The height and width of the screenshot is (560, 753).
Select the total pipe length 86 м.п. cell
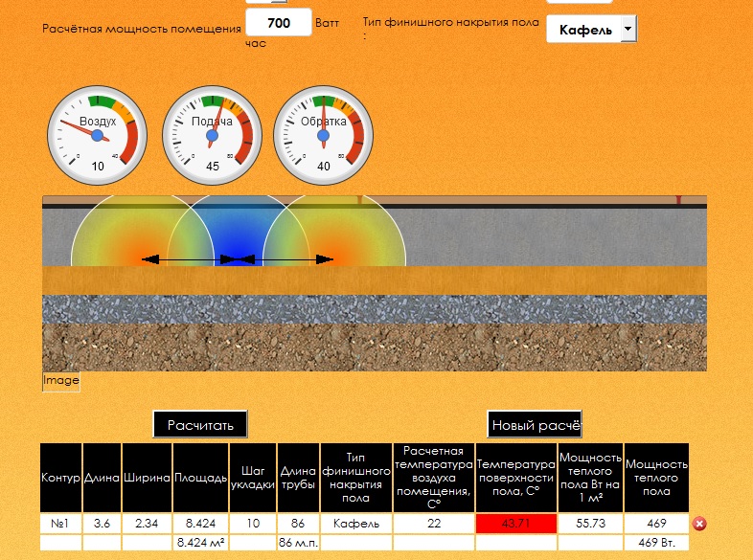pyautogui.click(x=298, y=543)
